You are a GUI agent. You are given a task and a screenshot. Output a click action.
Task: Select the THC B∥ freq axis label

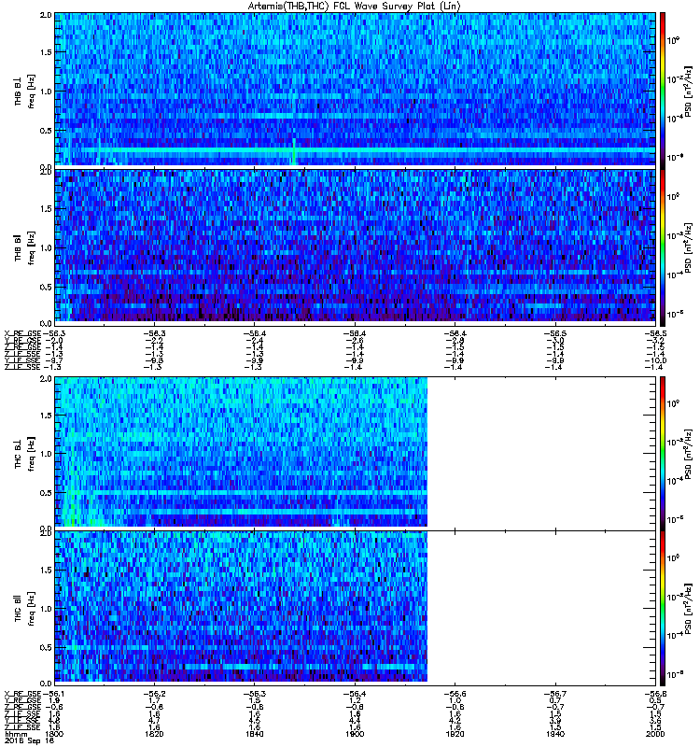(25, 609)
